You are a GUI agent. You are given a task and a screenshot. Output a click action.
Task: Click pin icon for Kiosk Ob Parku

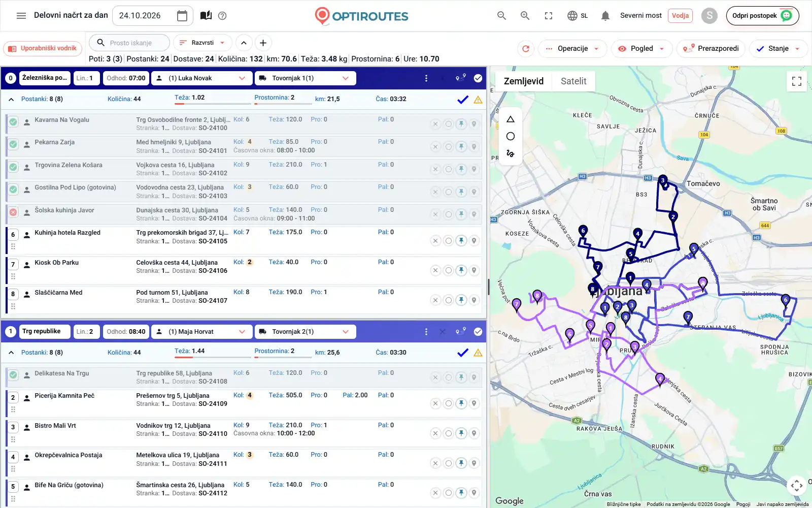461,270
